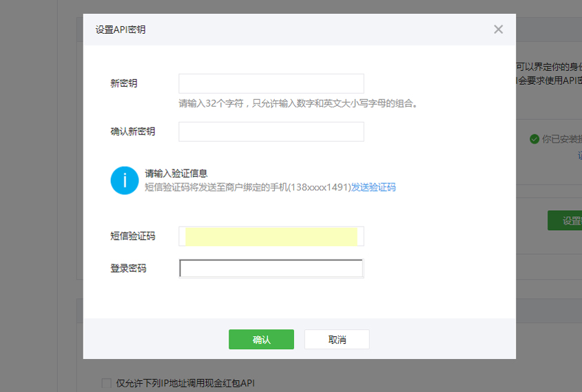Click the 新密钥 field label
582x392 pixels.
click(x=124, y=83)
